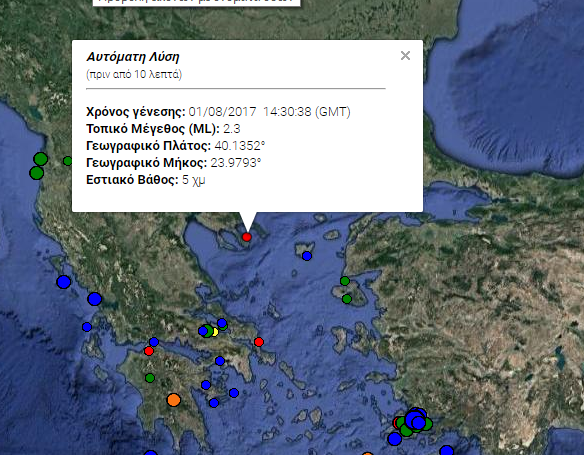
Task: Click the topmost blue marker in the central Greece cluster
Action: 222,323
